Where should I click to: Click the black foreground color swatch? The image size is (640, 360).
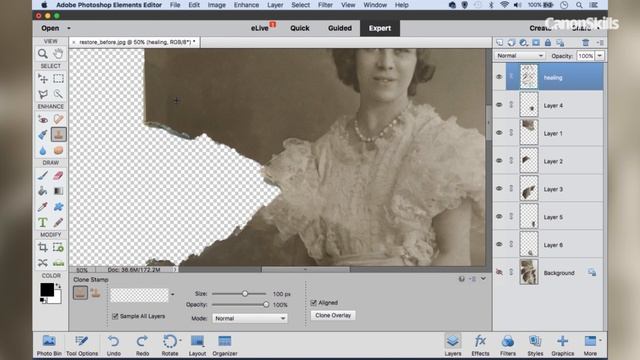(47, 290)
